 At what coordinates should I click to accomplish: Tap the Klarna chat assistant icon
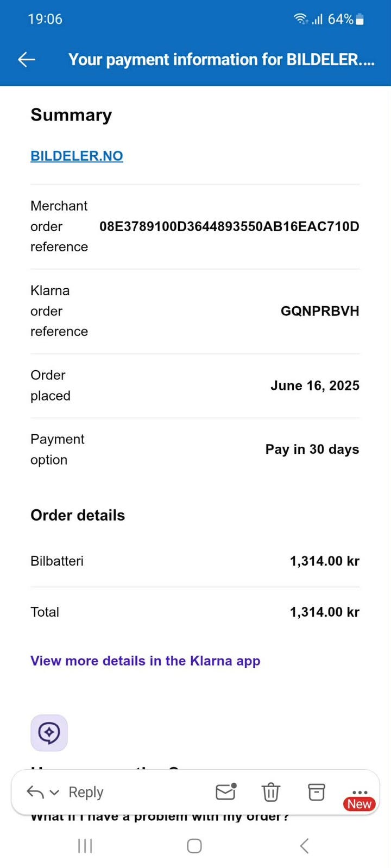(x=49, y=733)
